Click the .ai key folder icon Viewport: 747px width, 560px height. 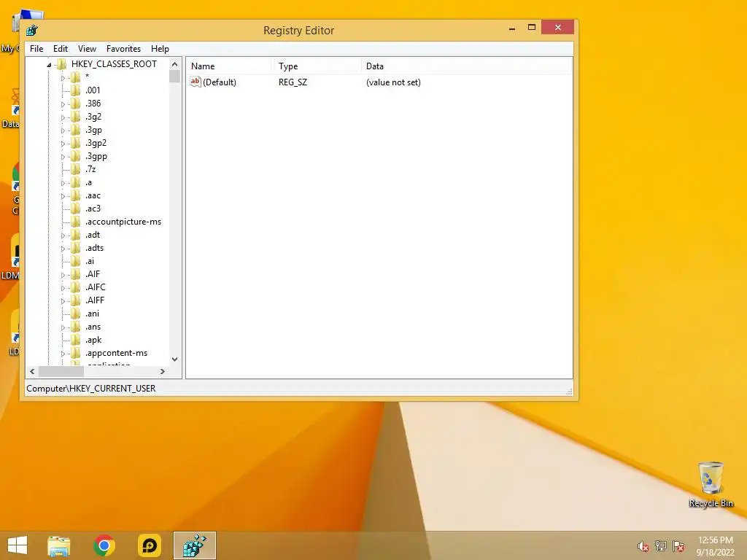coord(75,261)
